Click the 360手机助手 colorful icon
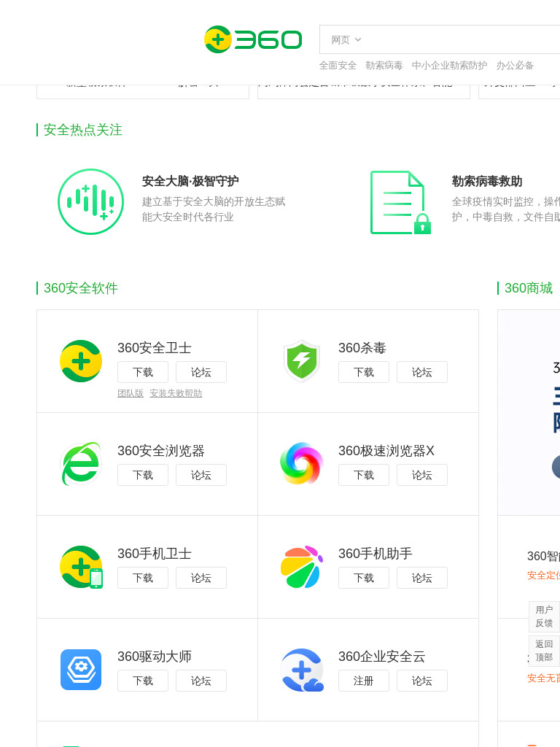The height and width of the screenshot is (747, 560). coord(301,567)
